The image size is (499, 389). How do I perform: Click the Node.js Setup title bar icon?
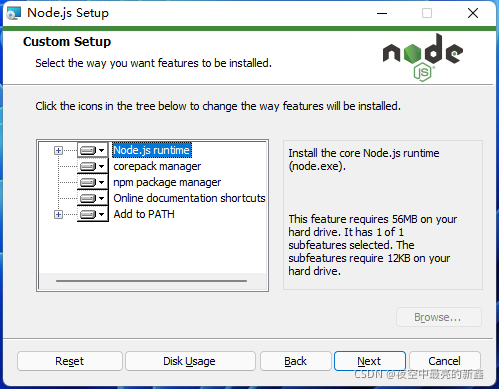point(14,13)
